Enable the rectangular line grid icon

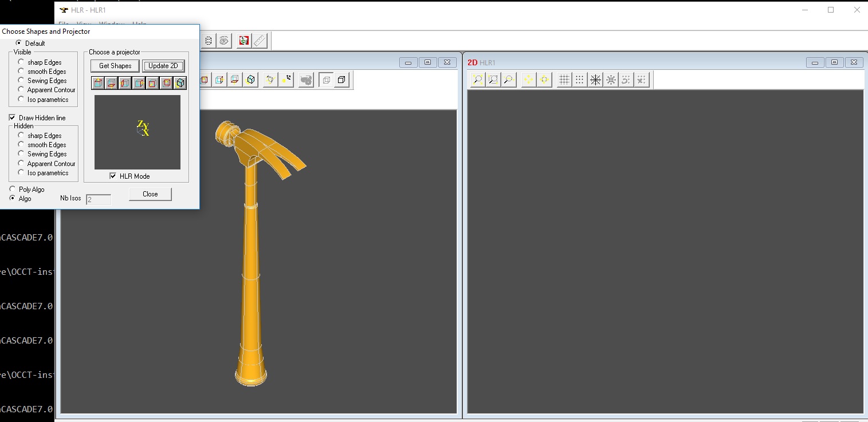(564, 80)
